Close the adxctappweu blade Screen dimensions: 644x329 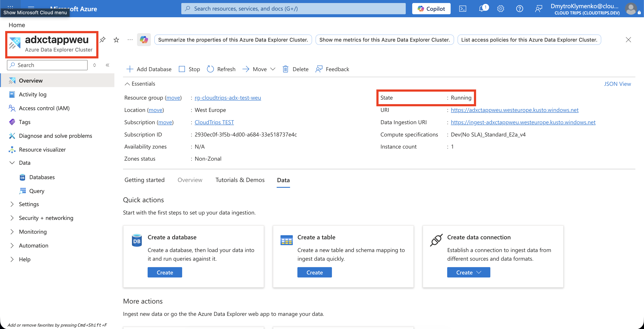pos(628,40)
